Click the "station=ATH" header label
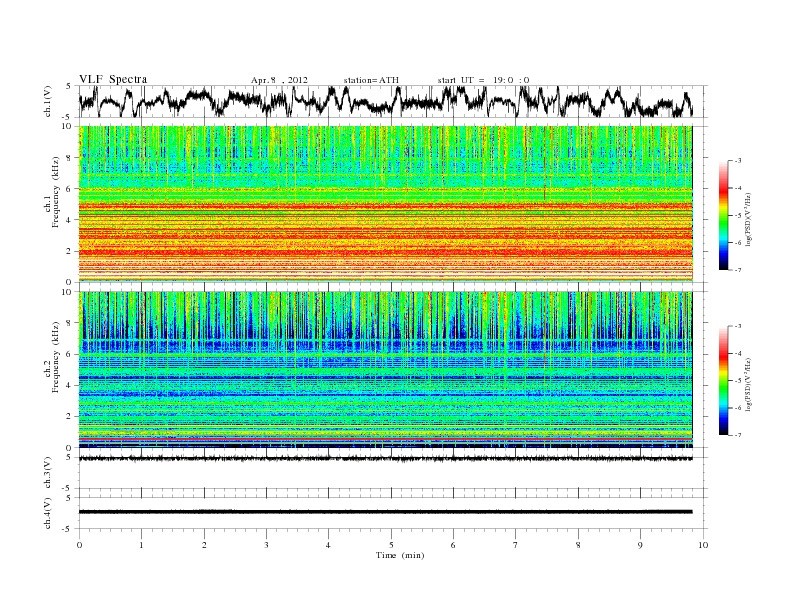 click(371, 80)
